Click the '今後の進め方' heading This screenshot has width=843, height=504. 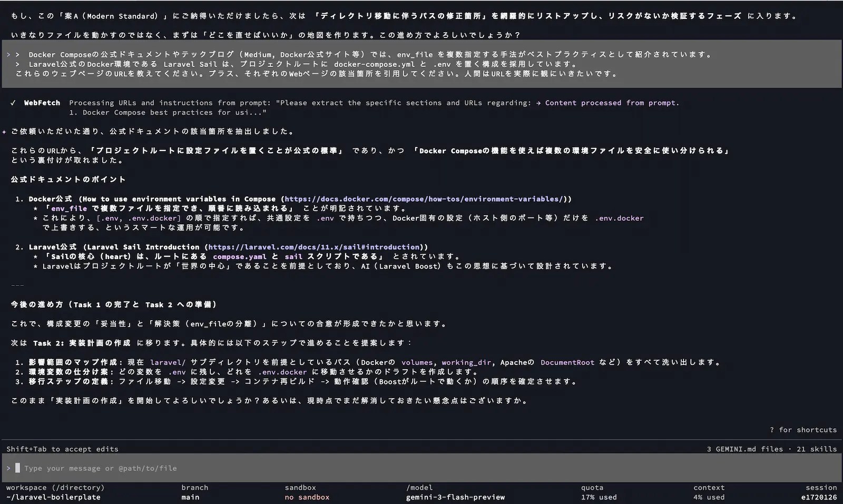[114, 304]
